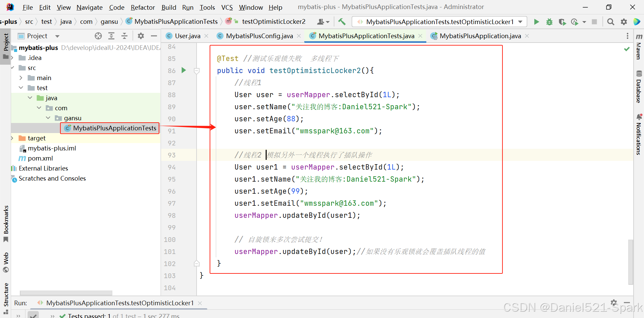Close the testOptimisticLocker1 run tab
644x318 pixels.
point(200,303)
